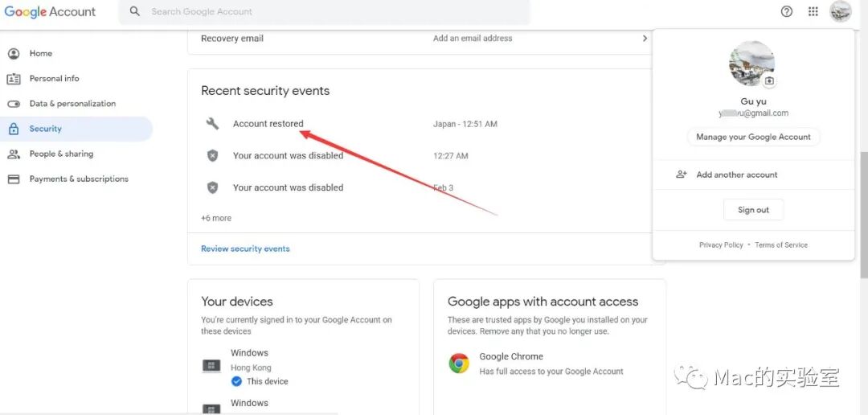The width and height of the screenshot is (868, 415).
Task: Click Add an email address
Action: pyautogui.click(x=473, y=39)
